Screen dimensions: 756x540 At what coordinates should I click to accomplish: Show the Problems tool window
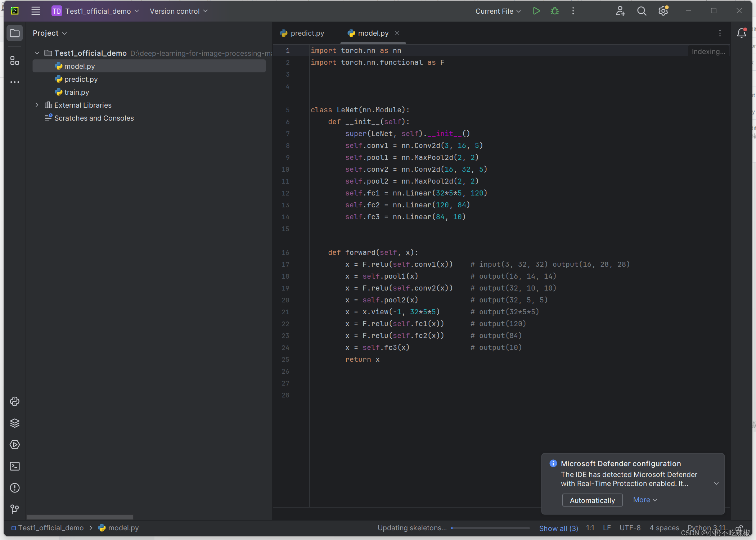click(x=15, y=488)
